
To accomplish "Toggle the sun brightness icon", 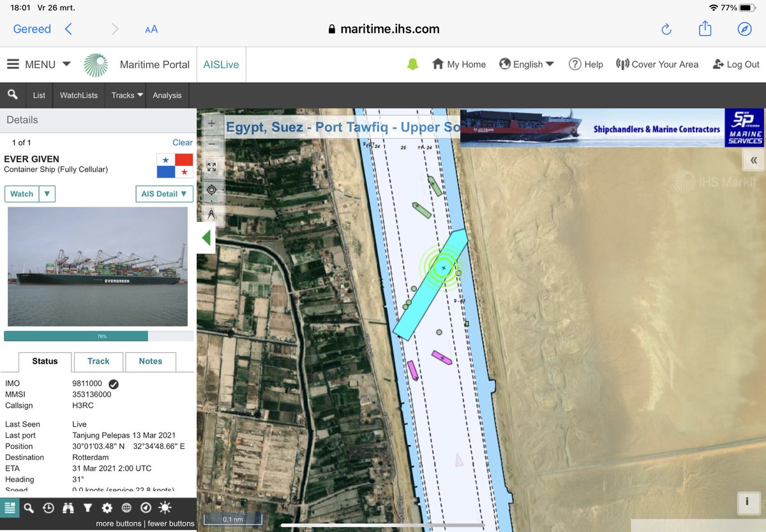I will point(165,508).
